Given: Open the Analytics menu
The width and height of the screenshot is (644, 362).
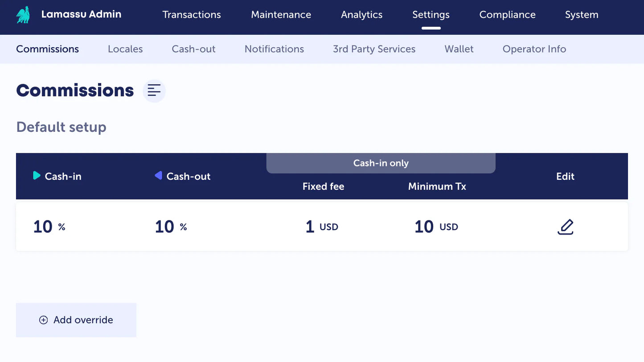Looking at the screenshot, I should point(361,15).
